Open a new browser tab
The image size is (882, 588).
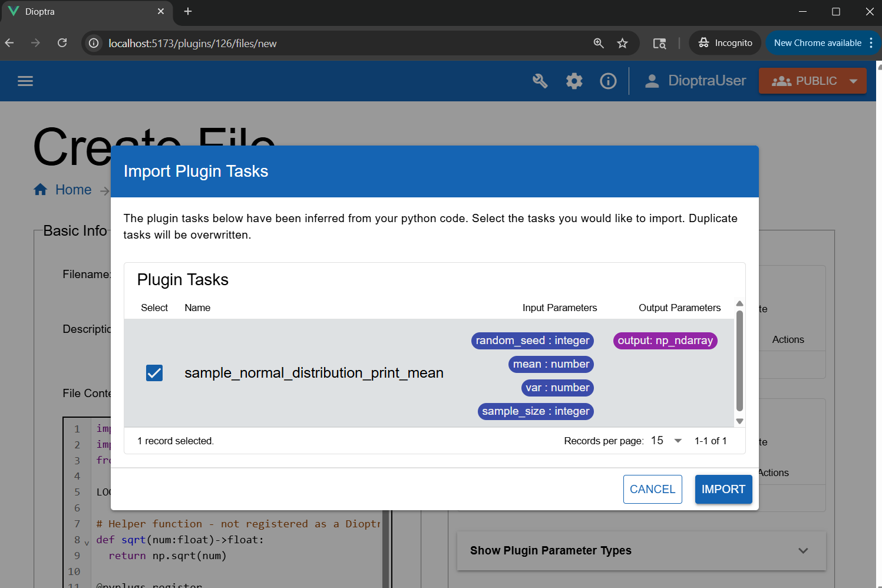coord(187,11)
